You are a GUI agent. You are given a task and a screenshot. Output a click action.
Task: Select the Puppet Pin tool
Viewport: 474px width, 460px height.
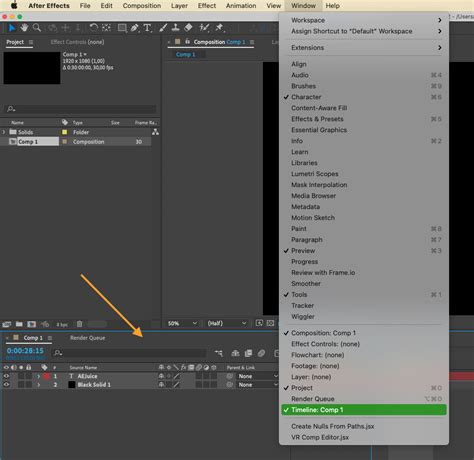(219, 28)
